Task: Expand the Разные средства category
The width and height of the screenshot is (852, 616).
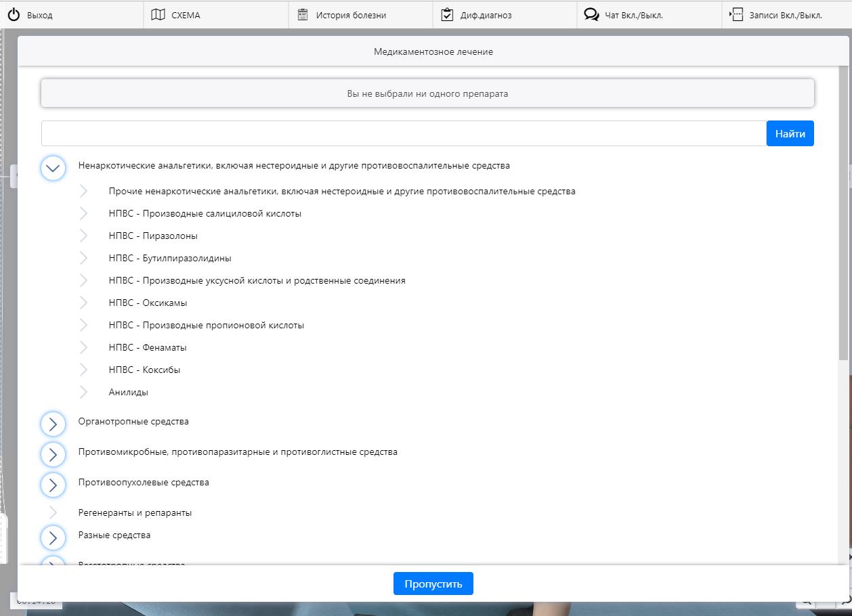Action: click(x=53, y=537)
